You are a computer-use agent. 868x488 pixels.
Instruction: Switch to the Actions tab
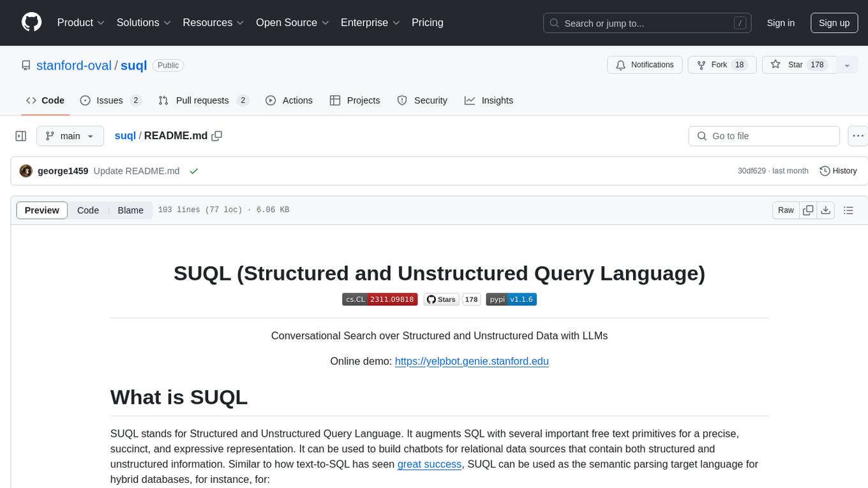tap(289, 100)
